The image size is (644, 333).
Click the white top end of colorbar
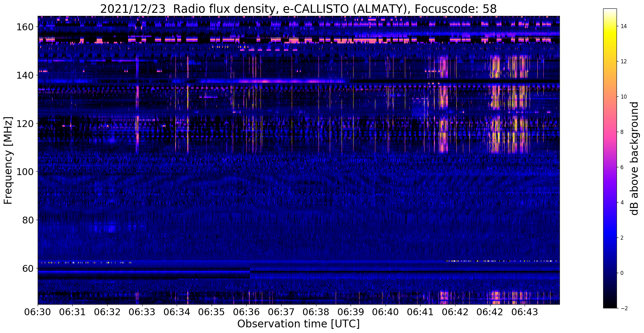click(610, 10)
